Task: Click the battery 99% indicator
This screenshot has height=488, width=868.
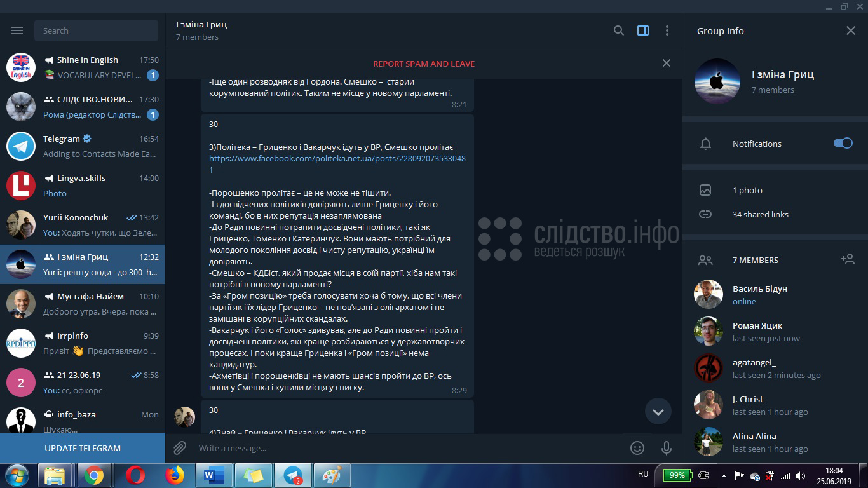Action: (x=677, y=475)
